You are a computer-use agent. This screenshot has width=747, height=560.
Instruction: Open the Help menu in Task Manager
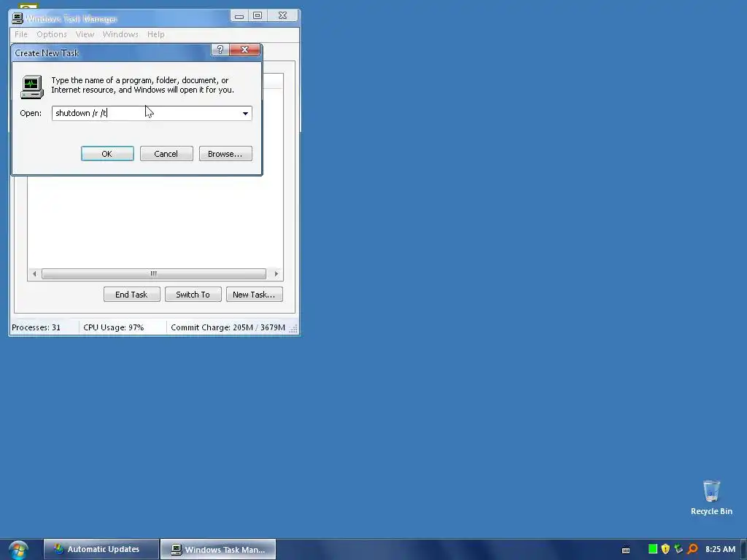click(x=156, y=34)
